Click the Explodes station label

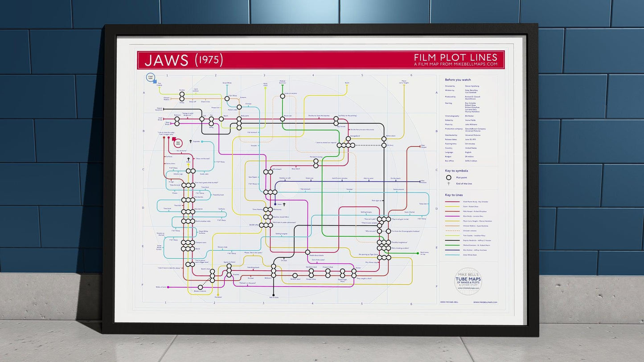[x=197, y=141]
